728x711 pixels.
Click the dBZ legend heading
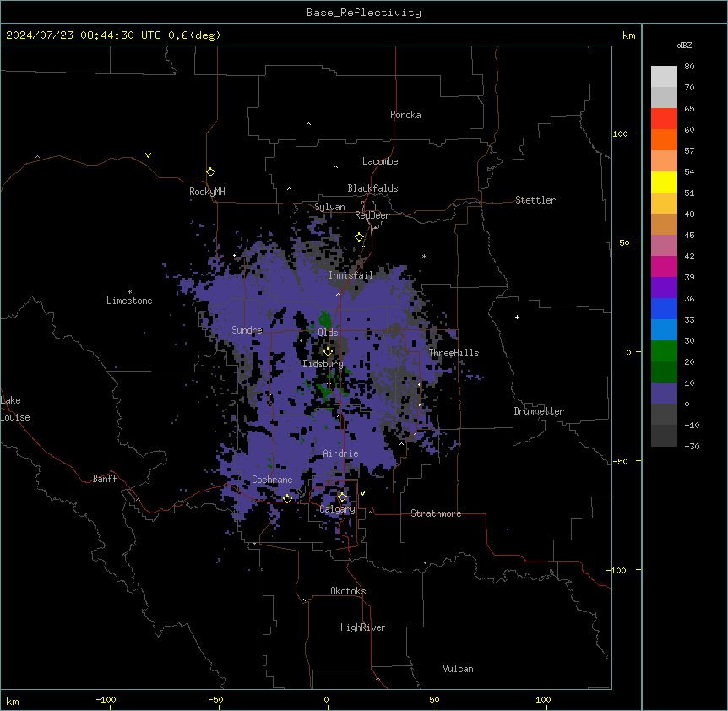pos(684,45)
